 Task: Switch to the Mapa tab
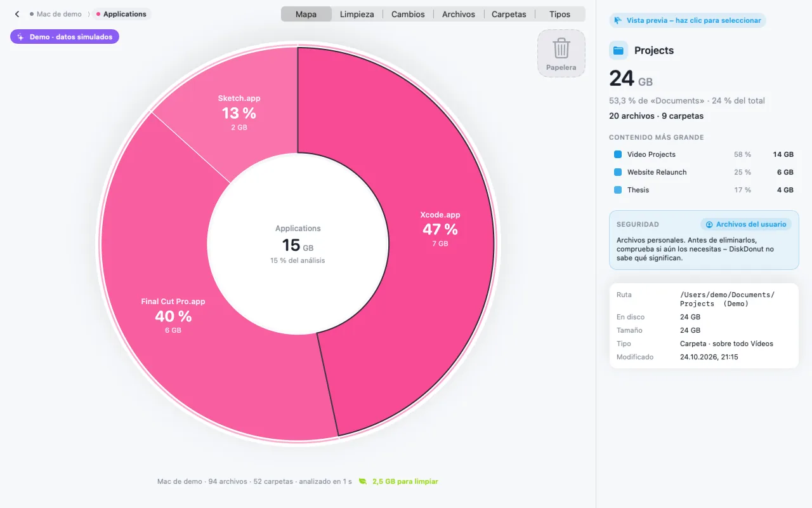[x=306, y=14]
